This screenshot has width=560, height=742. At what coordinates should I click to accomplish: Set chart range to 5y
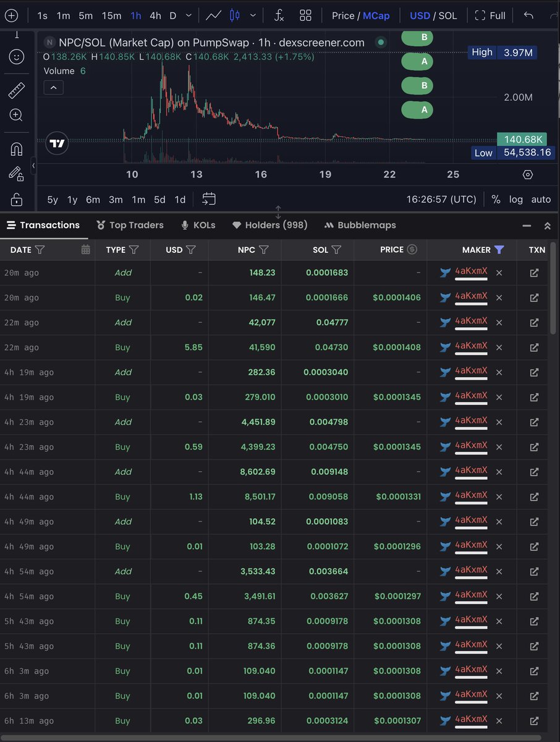(53, 199)
